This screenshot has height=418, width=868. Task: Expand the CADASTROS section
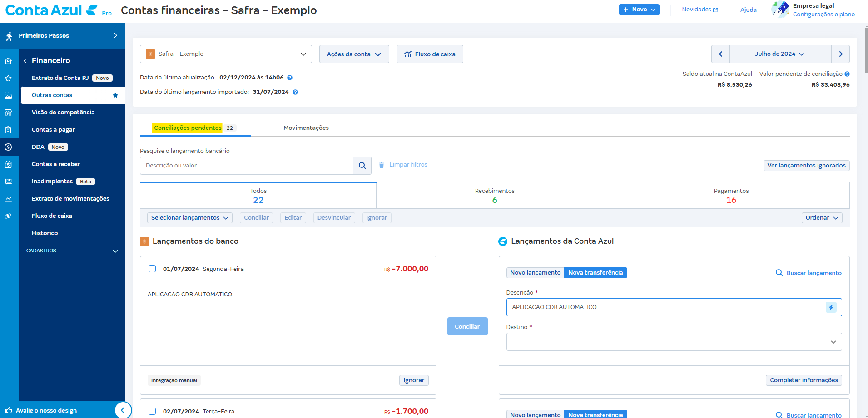click(72, 251)
